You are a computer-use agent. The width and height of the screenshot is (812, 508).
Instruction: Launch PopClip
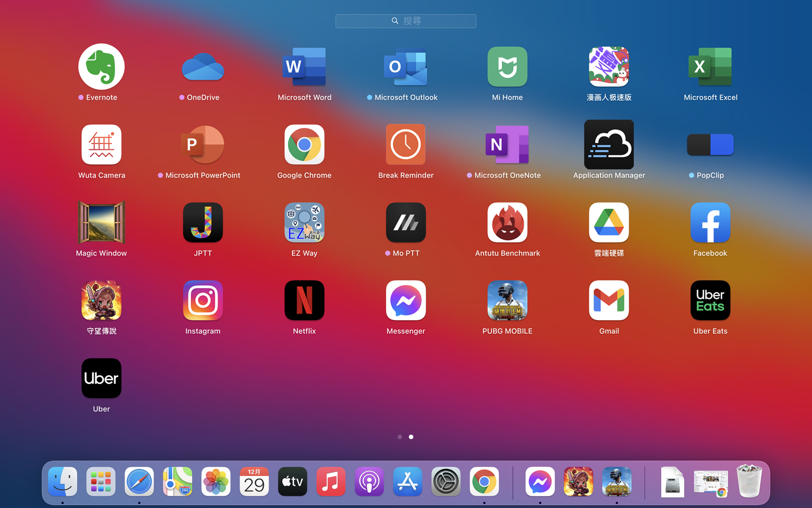710,144
